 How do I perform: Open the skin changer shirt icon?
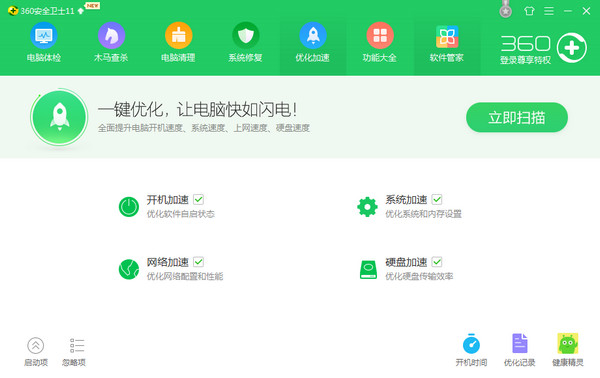click(x=529, y=11)
